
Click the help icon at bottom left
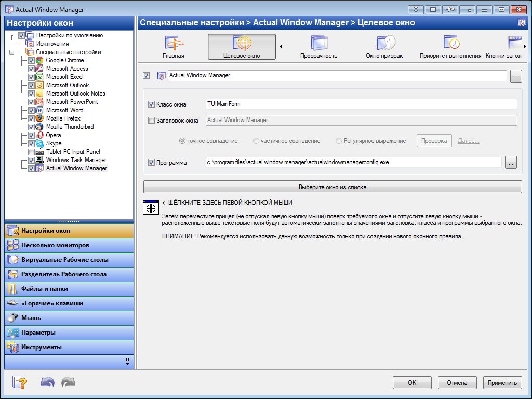[x=19, y=382]
